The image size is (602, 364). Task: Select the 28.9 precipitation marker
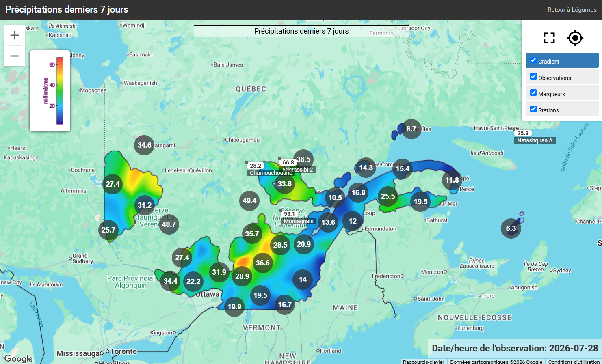pyautogui.click(x=242, y=276)
